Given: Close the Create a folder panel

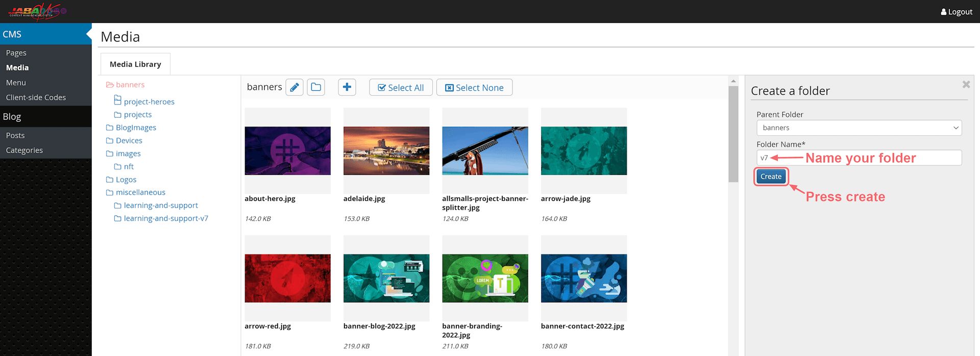Looking at the screenshot, I should [x=966, y=85].
